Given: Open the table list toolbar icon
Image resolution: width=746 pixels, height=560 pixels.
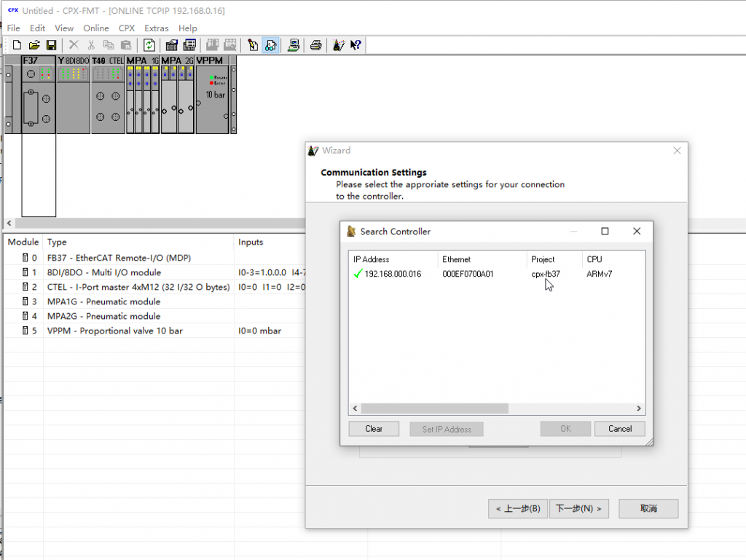Looking at the screenshot, I should 189,45.
